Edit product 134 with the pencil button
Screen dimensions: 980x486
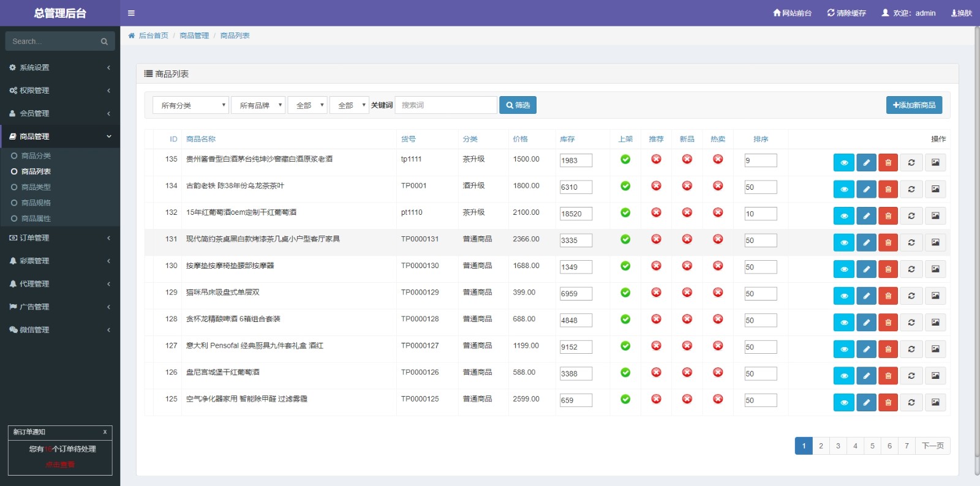click(866, 189)
